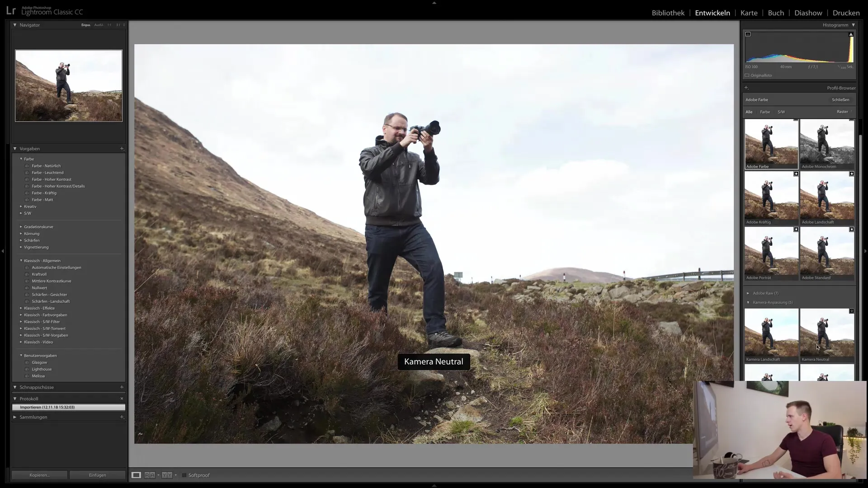Image resolution: width=868 pixels, height=488 pixels.
Task: Select the Loupe view icon in toolbar
Action: tap(136, 475)
